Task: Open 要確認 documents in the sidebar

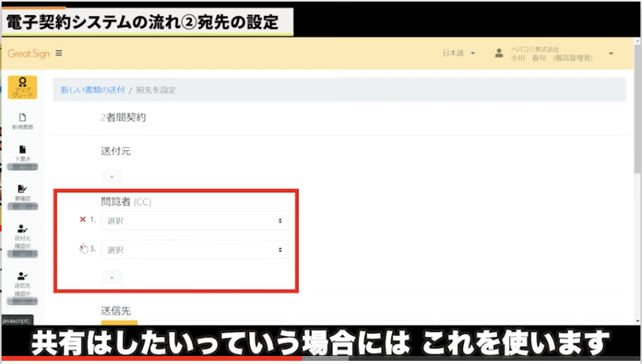Action: click(x=22, y=192)
